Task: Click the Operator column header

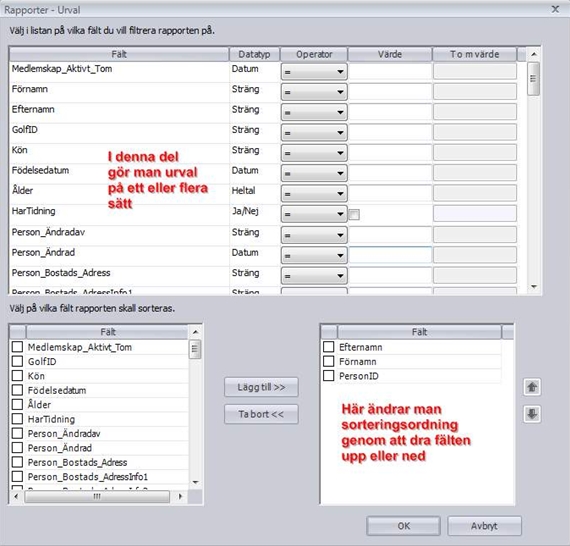Action: tap(314, 54)
